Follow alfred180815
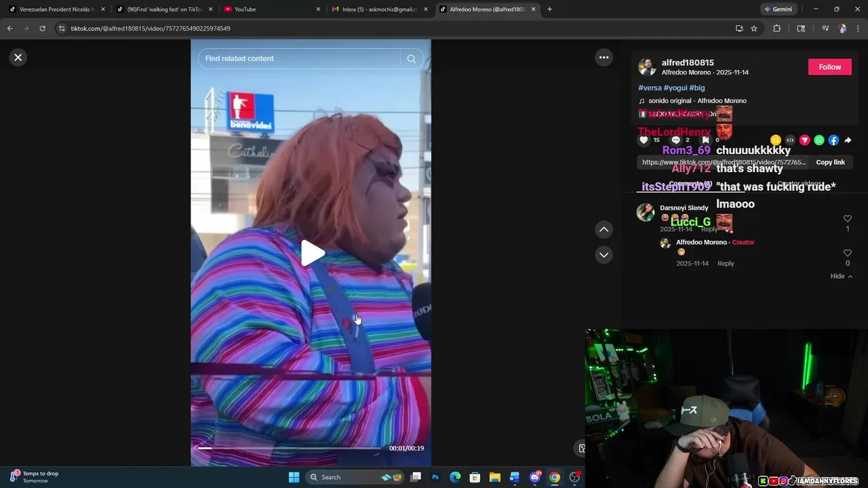 pos(829,67)
